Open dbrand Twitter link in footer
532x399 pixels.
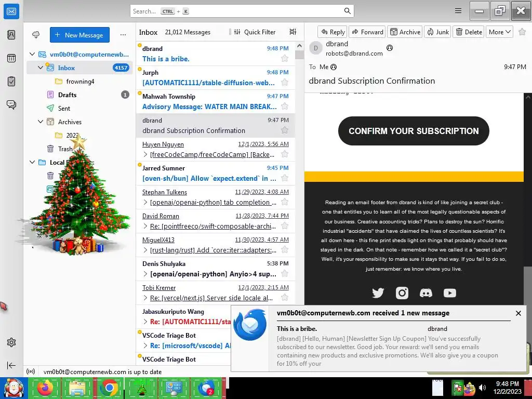click(378, 293)
